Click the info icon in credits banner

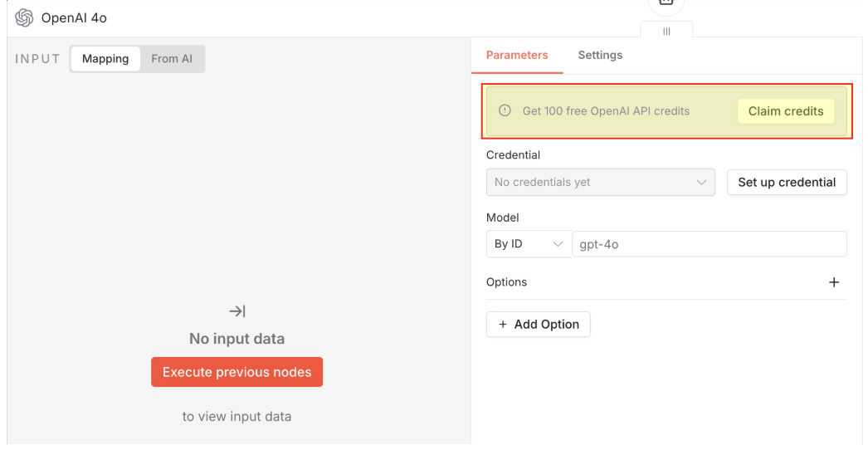tap(505, 110)
